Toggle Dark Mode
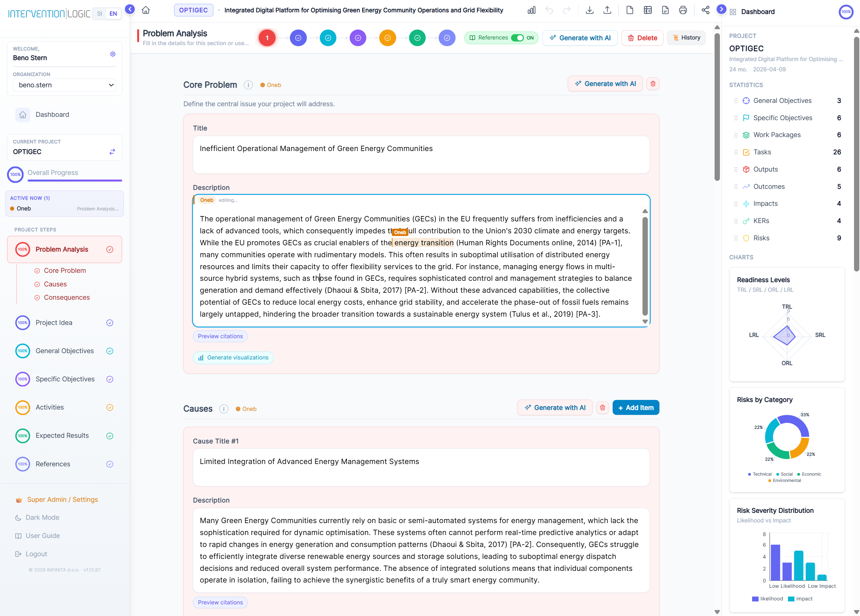Image resolution: width=860 pixels, height=616 pixels. click(37, 517)
